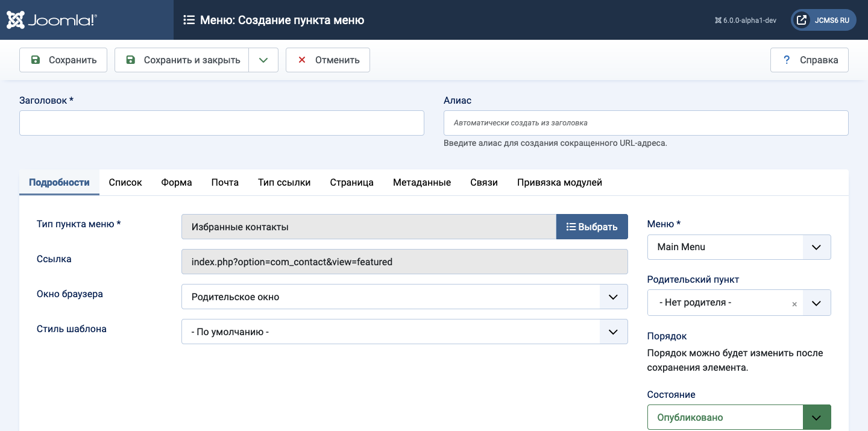Select the Тип ссылки tab

284,182
